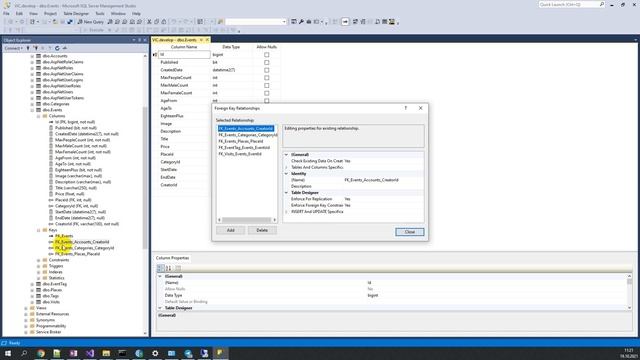Close the dbo.Events designer tab
This screenshot has width=640, height=360.
207,40
